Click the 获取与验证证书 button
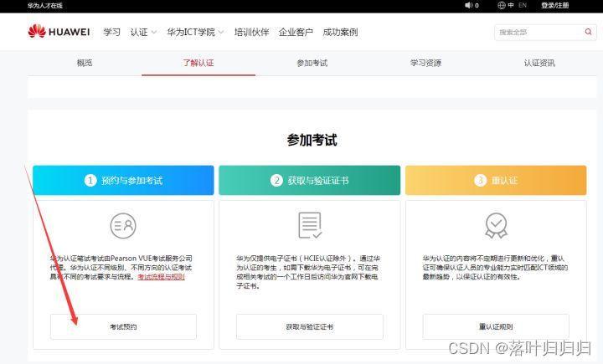 point(310,326)
